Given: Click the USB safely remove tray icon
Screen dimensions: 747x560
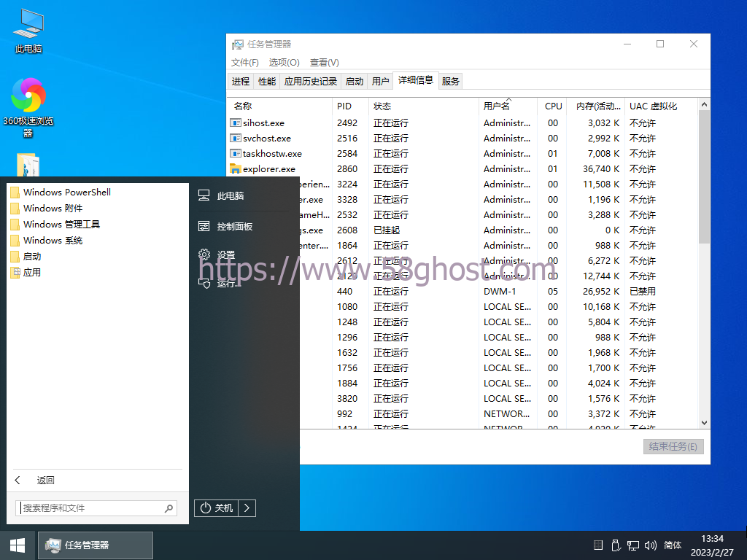Looking at the screenshot, I should [x=616, y=545].
